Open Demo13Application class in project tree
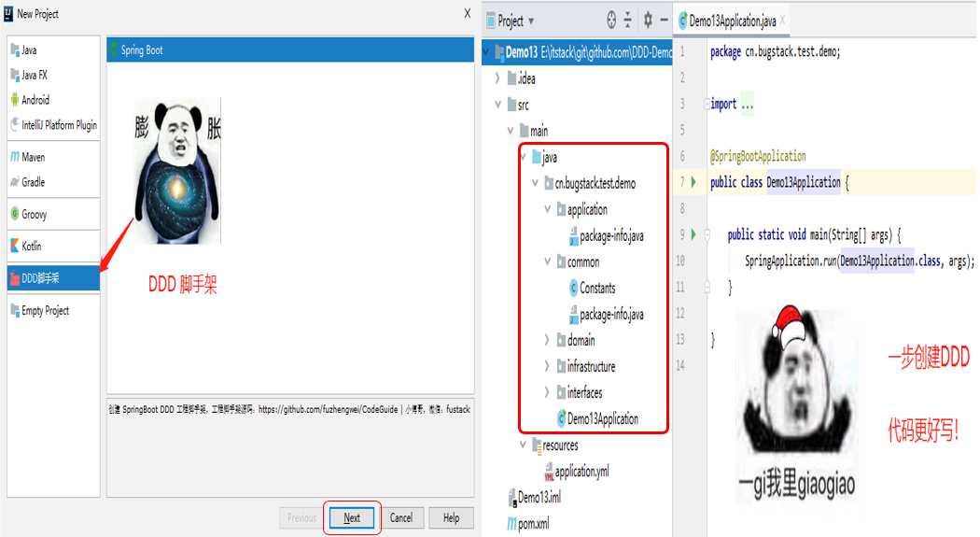980x537 pixels. click(597, 418)
